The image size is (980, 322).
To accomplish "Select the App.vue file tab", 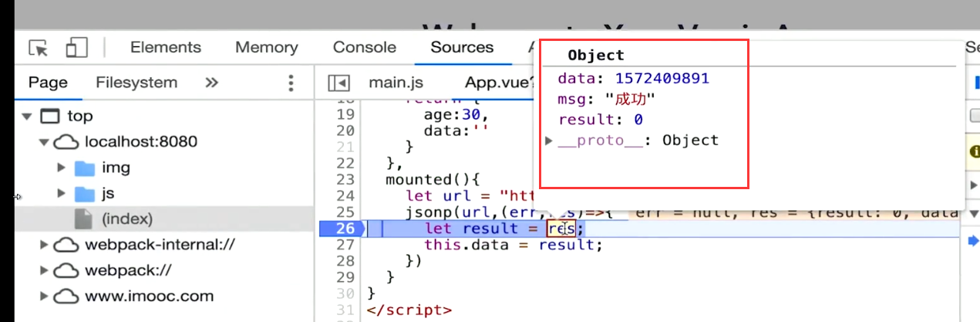I will [x=499, y=83].
